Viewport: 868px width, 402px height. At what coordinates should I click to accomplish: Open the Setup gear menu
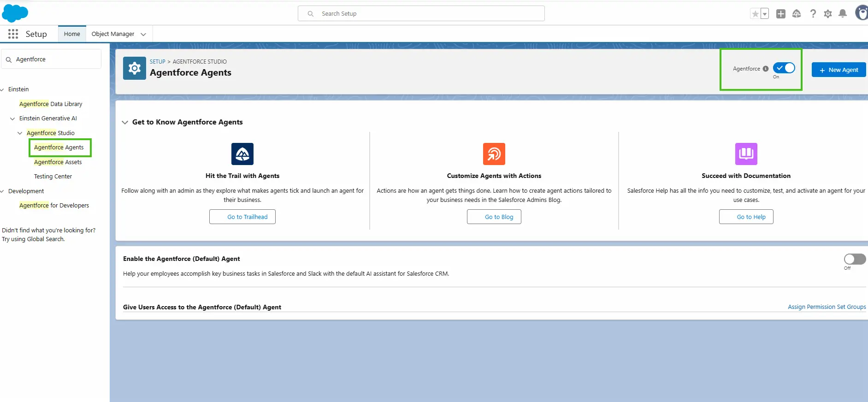(x=828, y=14)
